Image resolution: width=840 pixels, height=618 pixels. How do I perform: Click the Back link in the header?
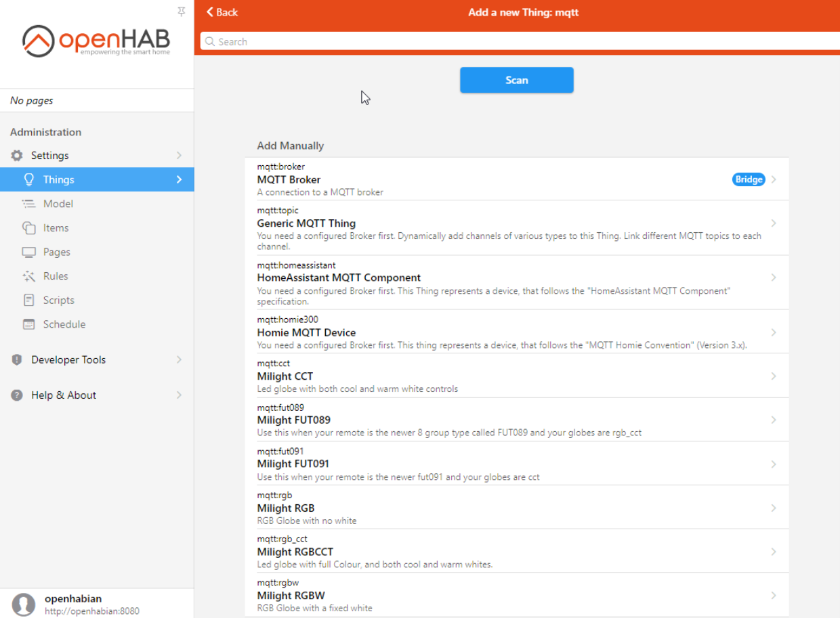point(222,12)
